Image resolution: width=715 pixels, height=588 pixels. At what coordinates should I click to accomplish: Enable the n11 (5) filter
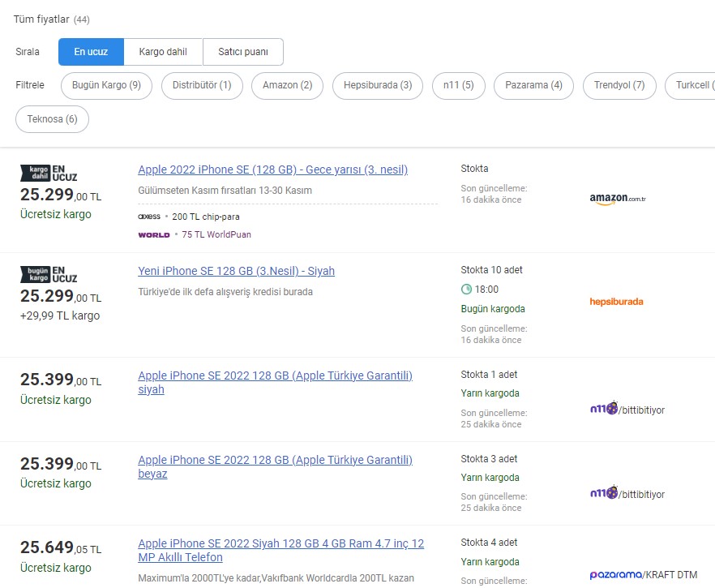click(458, 85)
